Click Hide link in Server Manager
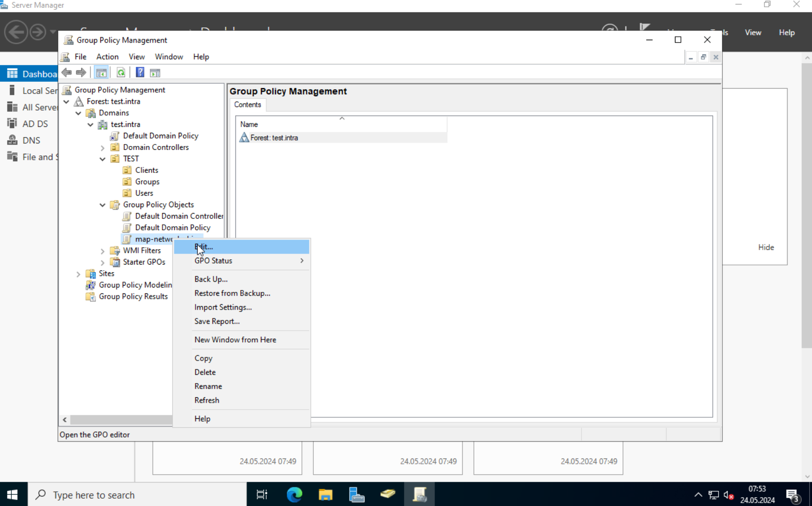The height and width of the screenshot is (506, 812). click(766, 247)
